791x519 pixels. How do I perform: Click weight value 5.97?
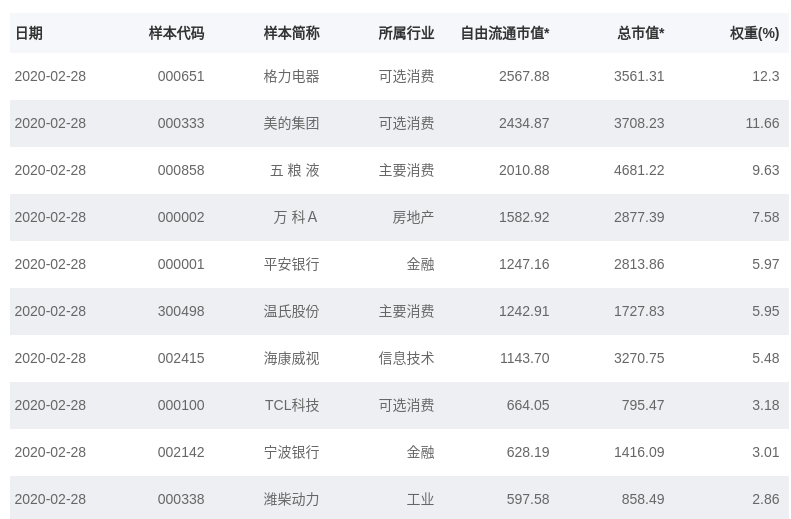coord(766,264)
